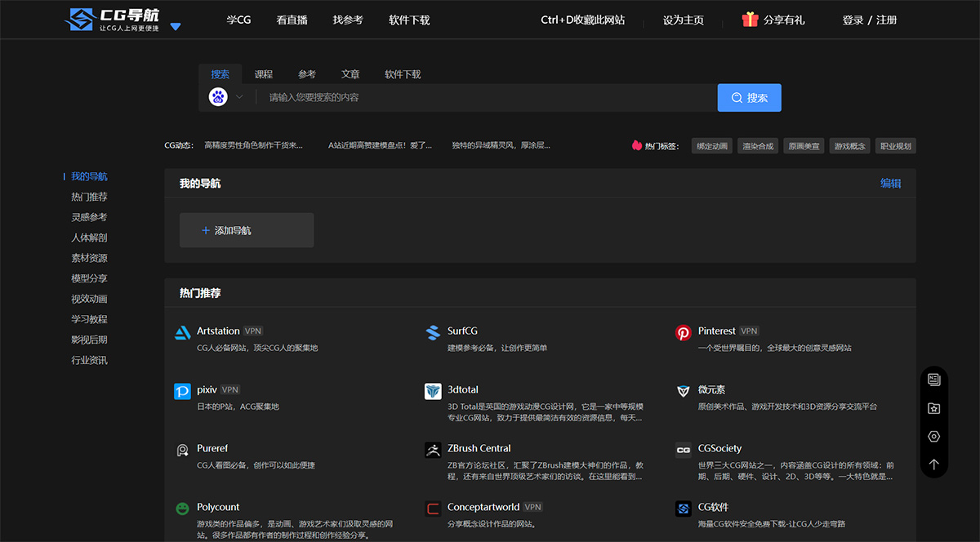Open the 找参考 menu item
Image resolution: width=980 pixels, height=542 pixels.
[347, 20]
